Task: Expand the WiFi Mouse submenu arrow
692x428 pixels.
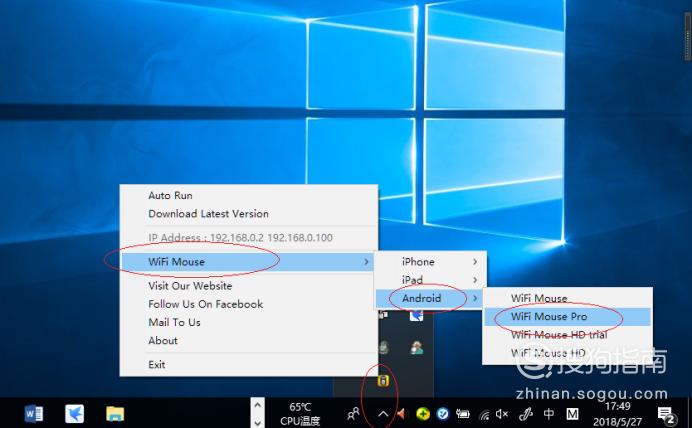Action: pos(366,262)
